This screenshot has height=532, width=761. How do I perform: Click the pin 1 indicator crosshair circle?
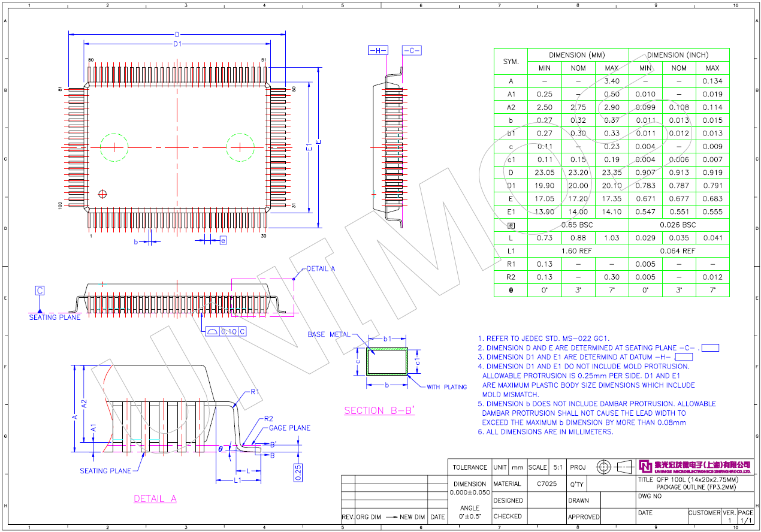[x=102, y=194]
